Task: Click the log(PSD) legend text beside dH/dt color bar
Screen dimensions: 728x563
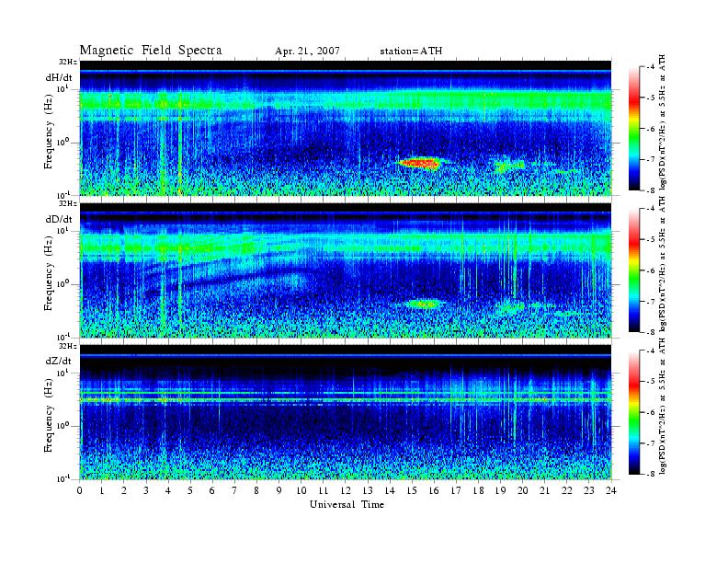Action: [x=663, y=122]
